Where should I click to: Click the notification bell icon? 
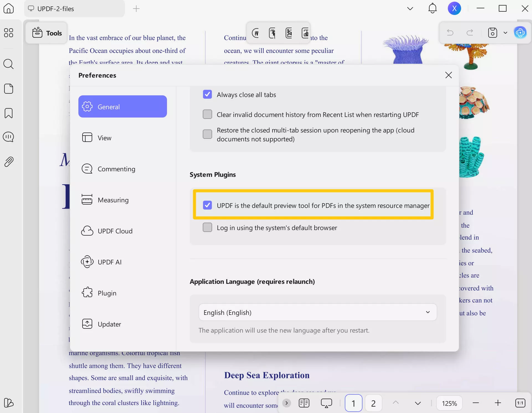tap(432, 8)
